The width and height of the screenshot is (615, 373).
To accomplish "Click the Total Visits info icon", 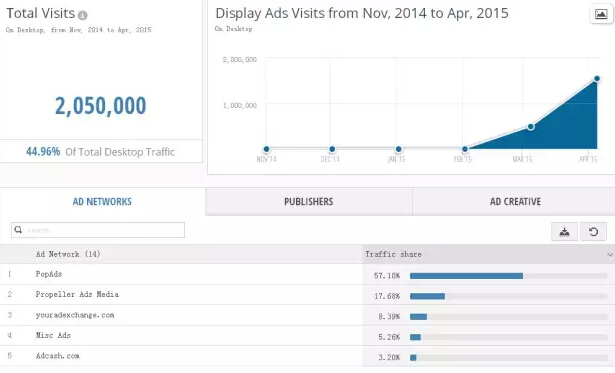I will 82,15.
